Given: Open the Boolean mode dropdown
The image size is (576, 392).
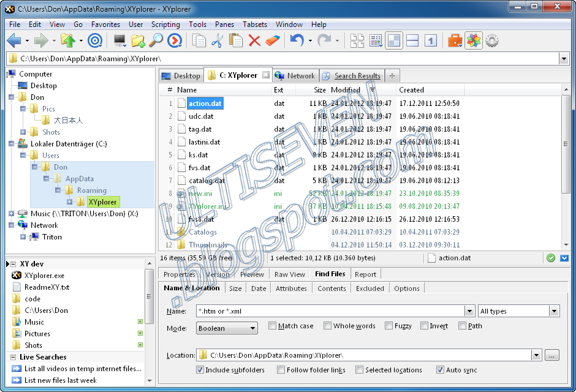Looking at the screenshot, I should tap(227, 328).
